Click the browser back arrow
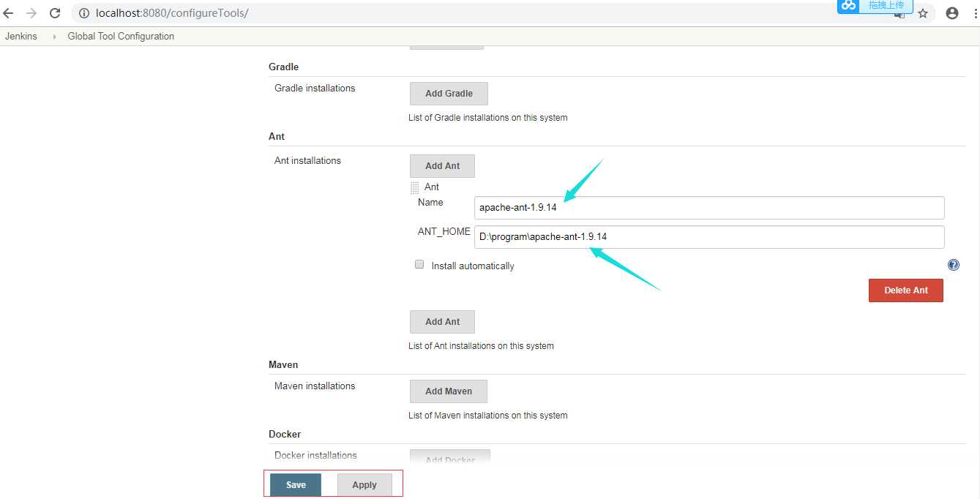 pos(9,13)
